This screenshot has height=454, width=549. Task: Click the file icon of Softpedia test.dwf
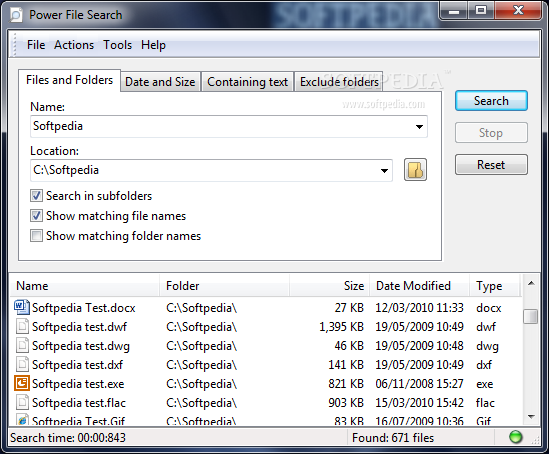pyautogui.click(x=22, y=327)
